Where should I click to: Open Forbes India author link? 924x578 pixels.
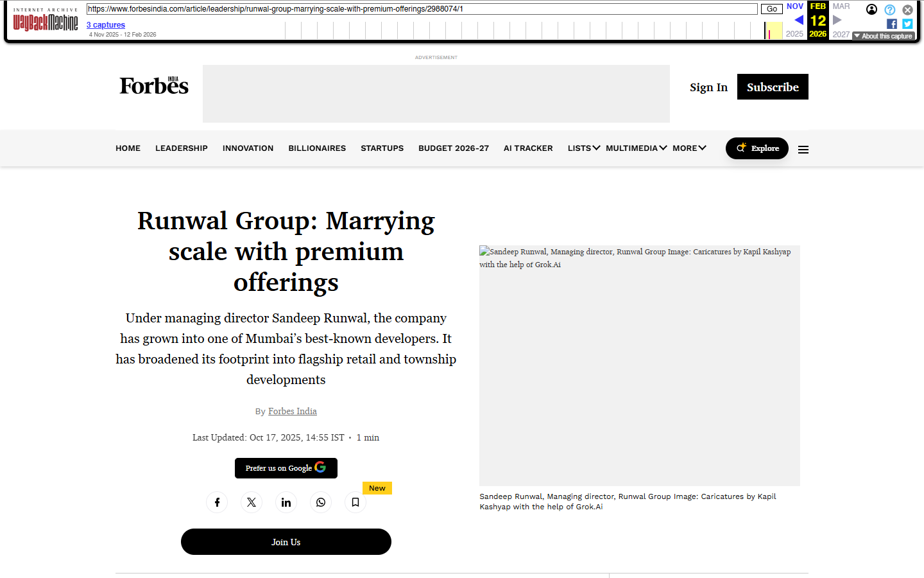click(293, 411)
